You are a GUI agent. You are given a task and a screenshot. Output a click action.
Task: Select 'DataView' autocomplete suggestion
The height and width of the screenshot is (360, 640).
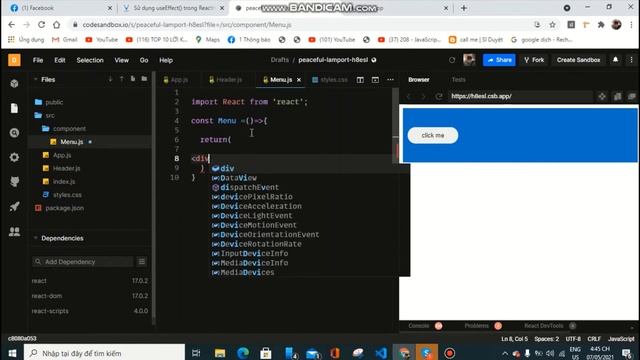(x=311, y=178)
